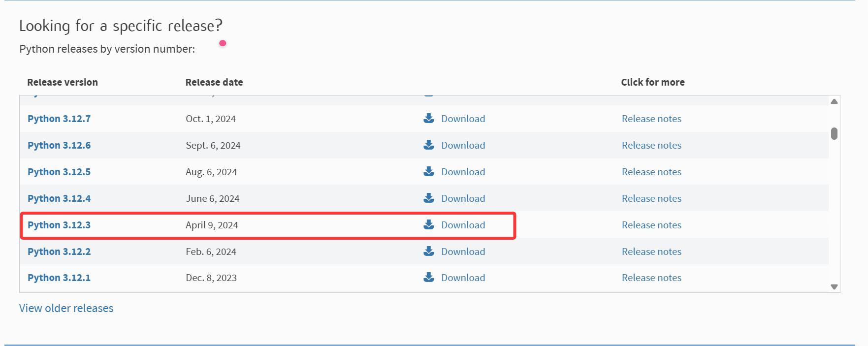
Task: Select the date Dec. 8, 2023
Action: 211,278
